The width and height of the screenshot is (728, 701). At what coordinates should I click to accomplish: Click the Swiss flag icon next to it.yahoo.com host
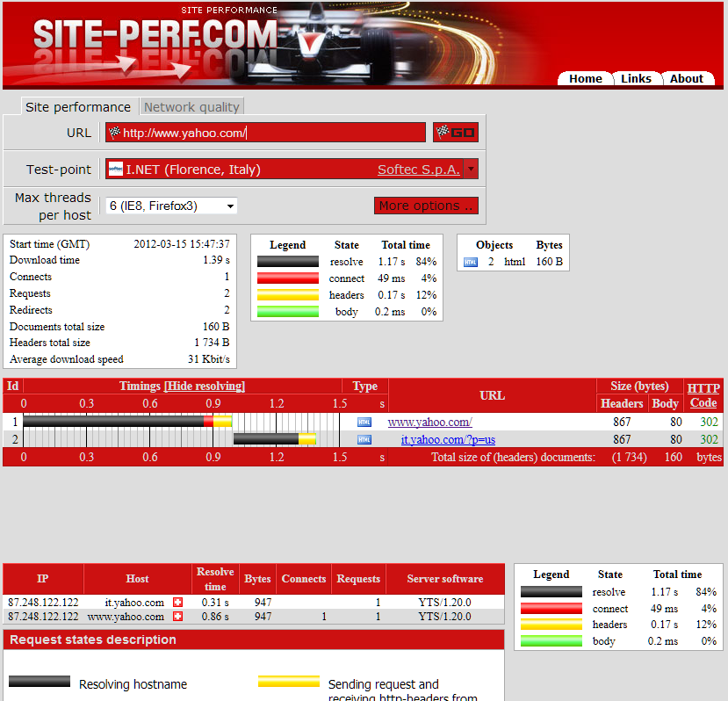177,602
